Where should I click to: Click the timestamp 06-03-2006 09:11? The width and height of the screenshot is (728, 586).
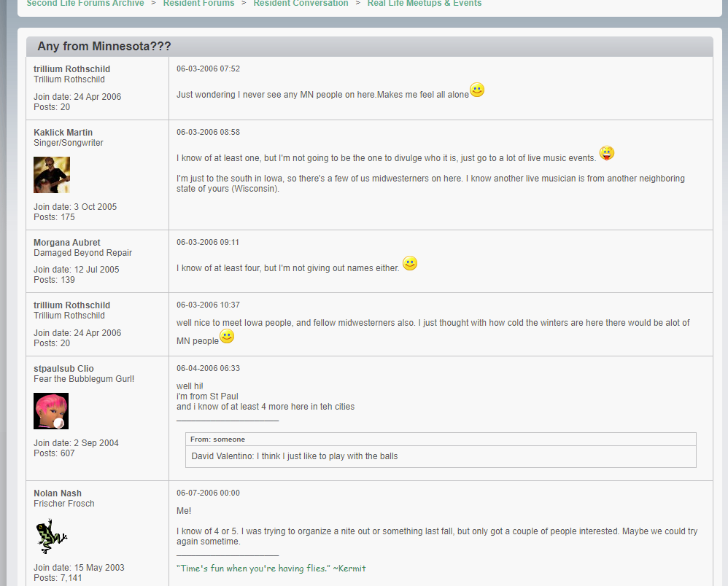208,242
